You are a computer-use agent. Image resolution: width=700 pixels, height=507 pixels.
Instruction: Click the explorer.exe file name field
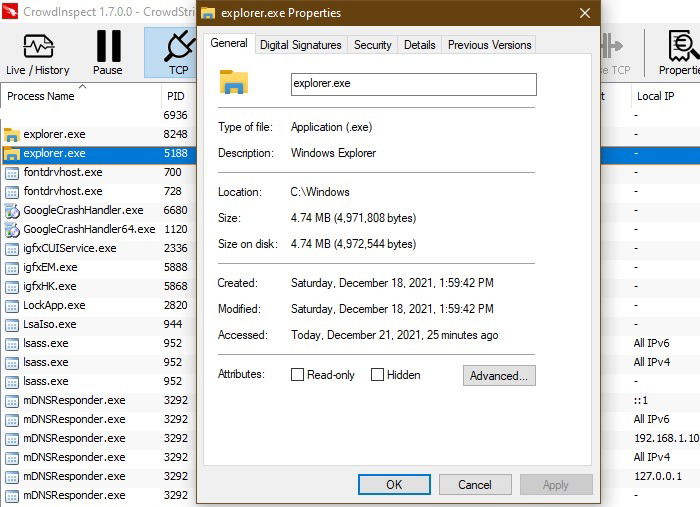414,84
